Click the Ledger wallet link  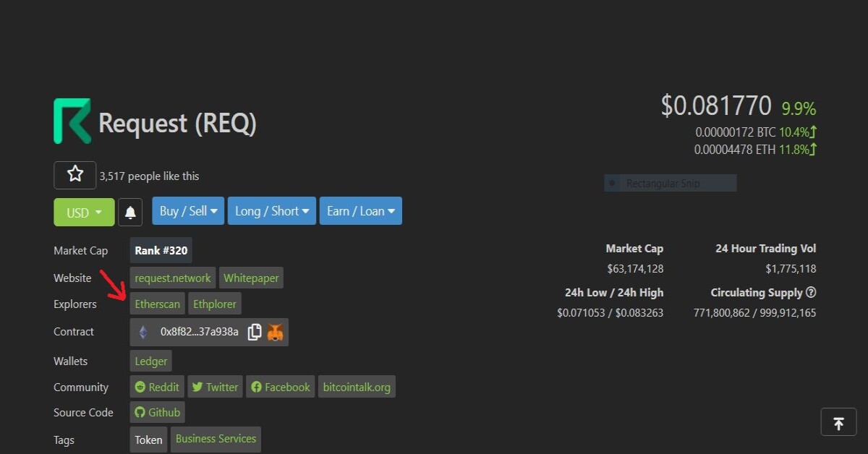click(151, 361)
